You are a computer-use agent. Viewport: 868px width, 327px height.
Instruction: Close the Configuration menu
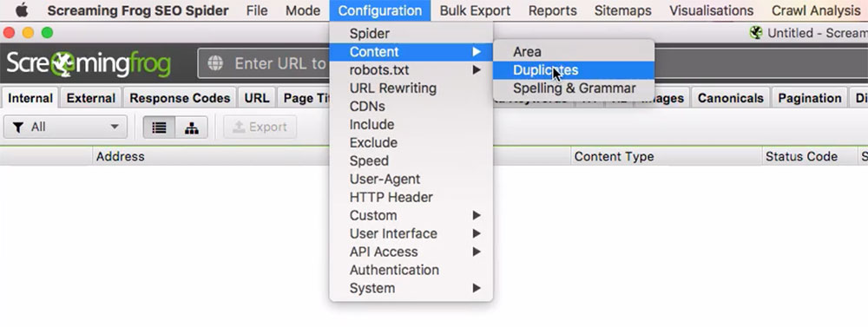[380, 10]
